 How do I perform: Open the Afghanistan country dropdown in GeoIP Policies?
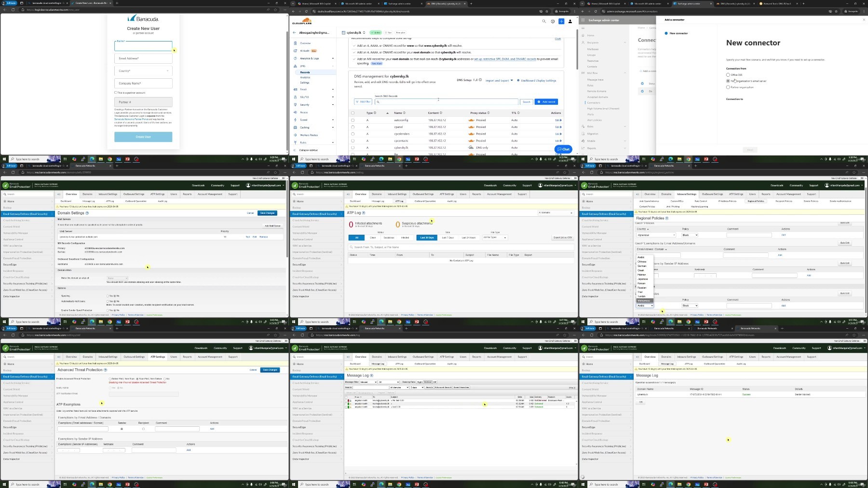656,235
